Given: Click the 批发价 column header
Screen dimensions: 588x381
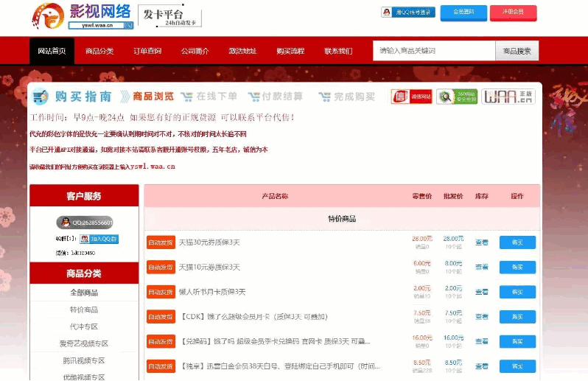Looking at the screenshot, I should click(453, 196).
